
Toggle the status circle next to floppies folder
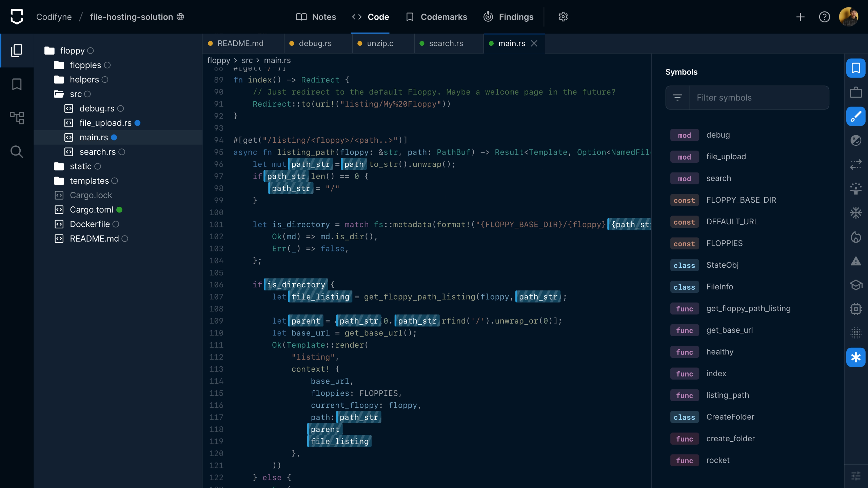[x=107, y=65]
